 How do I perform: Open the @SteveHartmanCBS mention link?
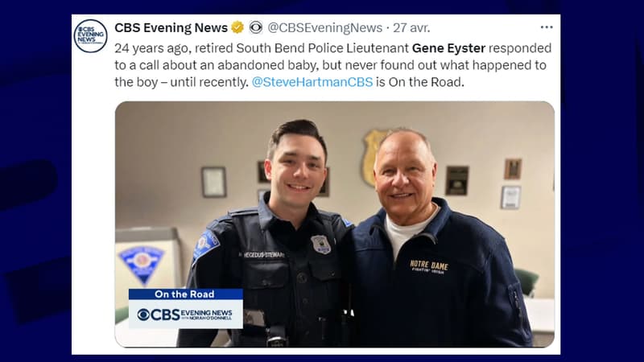click(x=312, y=82)
